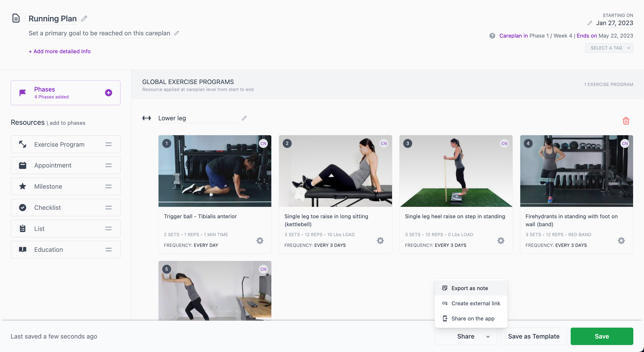The width and height of the screenshot is (644, 352).
Task: Click the drag handle for Education resource
Action: point(108,250)
